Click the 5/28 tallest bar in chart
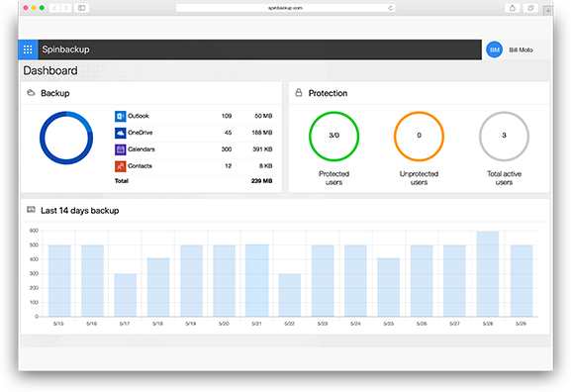Image resolution: width=571 pixels, height=392 pixels. tap(488, 273)
